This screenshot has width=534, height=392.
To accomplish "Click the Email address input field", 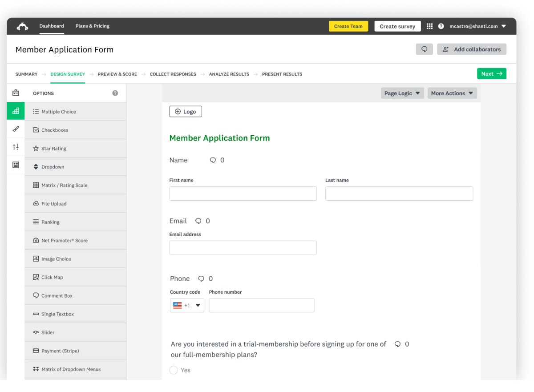I will (243, 248).
